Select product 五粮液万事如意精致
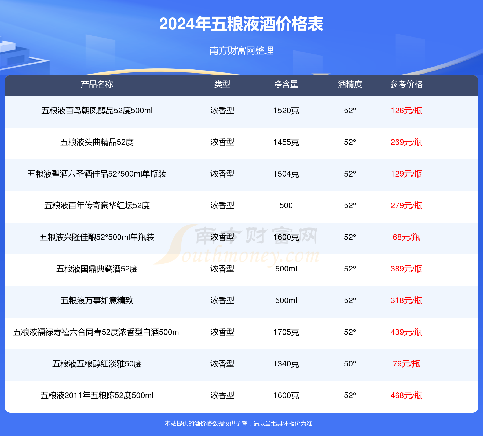This screenshot has width=483, height=448. click(97, 300)
